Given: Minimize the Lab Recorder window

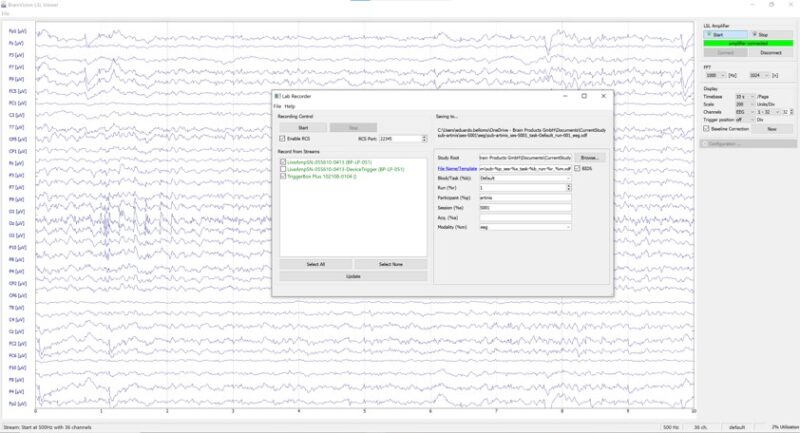Looking at the screenshot, I should coord(565,96).
